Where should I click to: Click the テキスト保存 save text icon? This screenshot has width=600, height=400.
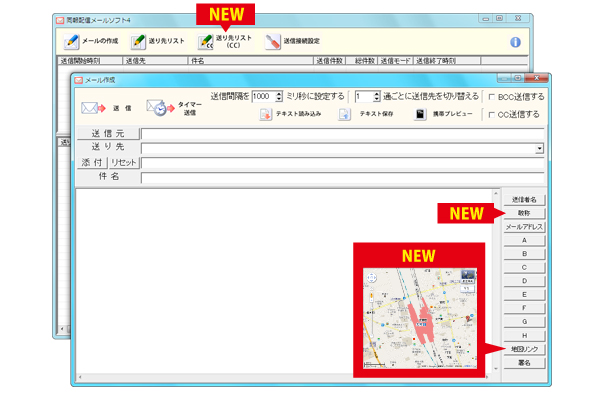[x=345, y=115]
